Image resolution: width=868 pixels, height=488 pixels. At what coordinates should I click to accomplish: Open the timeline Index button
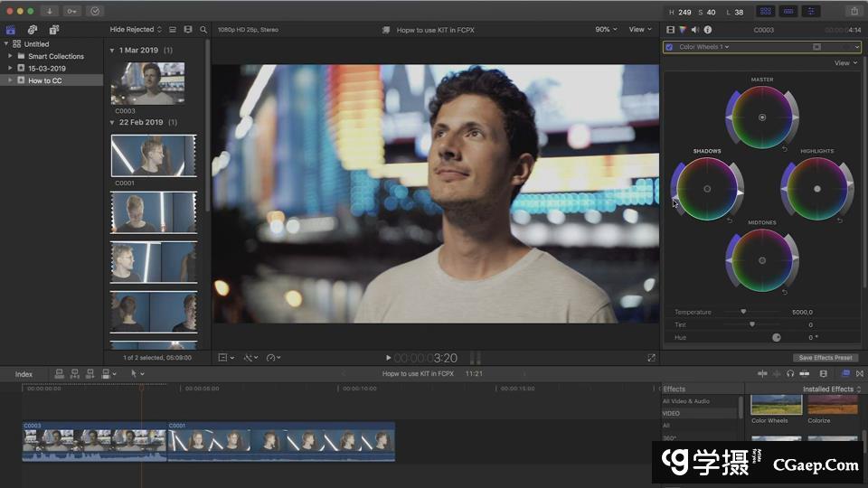pyautogui.click(x=24, y=374)
